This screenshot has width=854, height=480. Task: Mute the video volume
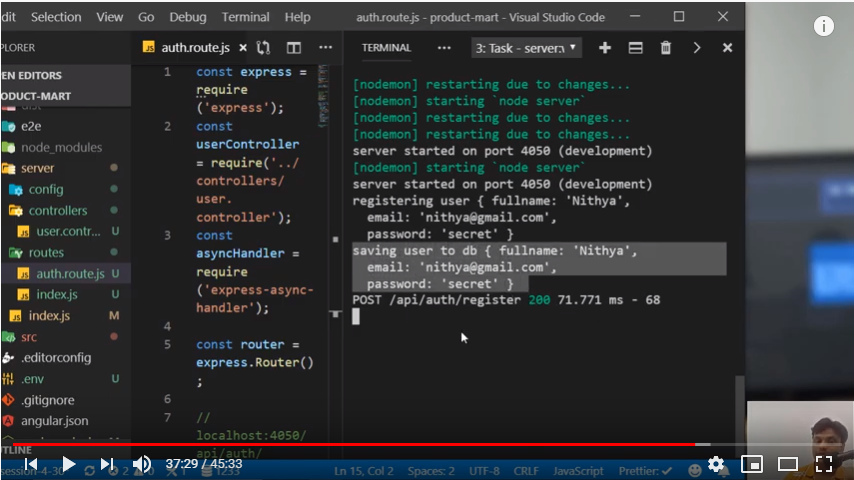click(142, 464)
